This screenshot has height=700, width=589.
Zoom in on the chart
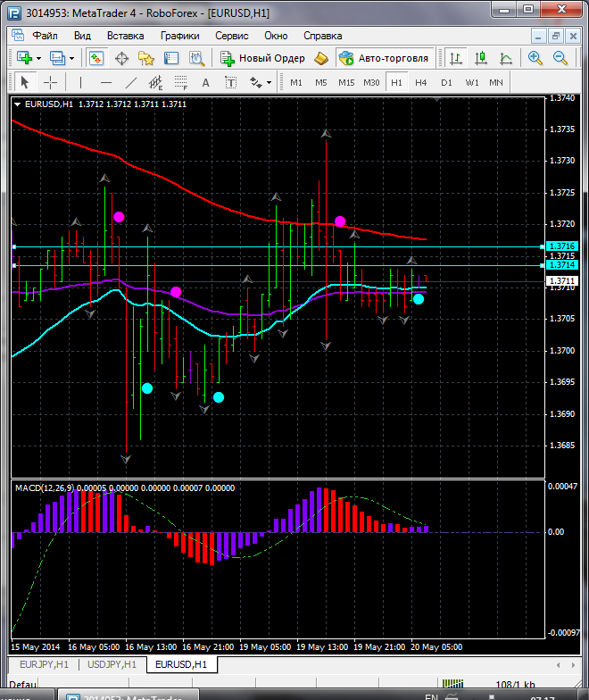(x=535, y=58)
